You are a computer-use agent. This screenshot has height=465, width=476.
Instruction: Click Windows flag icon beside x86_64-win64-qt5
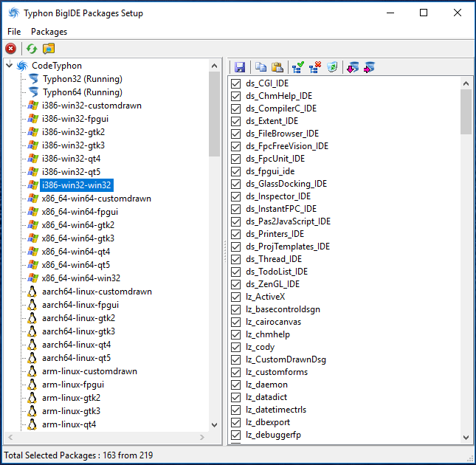click(32, 265)
